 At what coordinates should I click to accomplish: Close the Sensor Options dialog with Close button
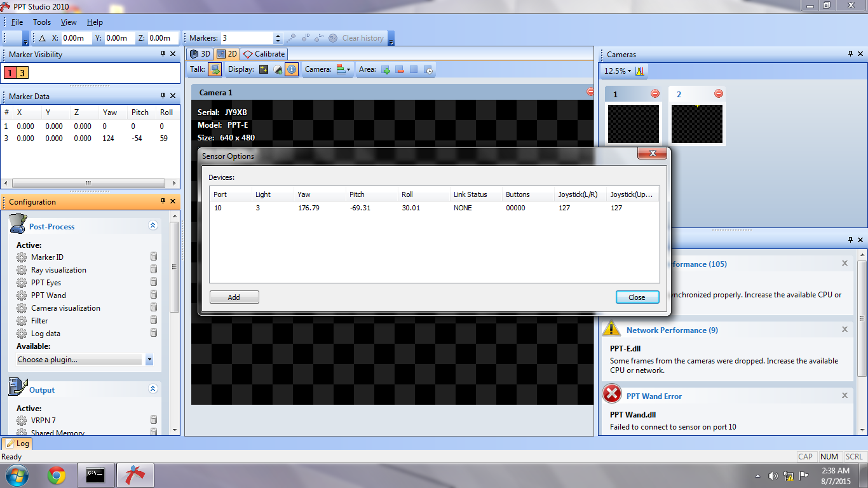click(637, 297)
